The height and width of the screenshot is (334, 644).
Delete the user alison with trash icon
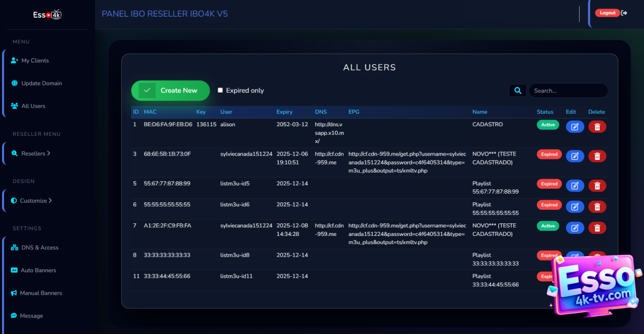point(597,127)
